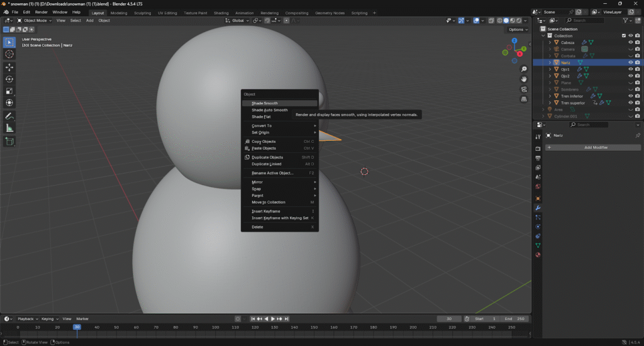Choose Shade Smooth from context menu
This screenshot has height=346, width=644.
(265, 103)
